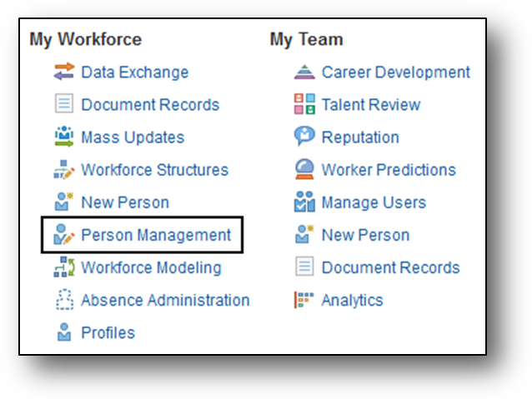Open the Manage Users link
Screen dimensions: 532x399
(374, 202)
